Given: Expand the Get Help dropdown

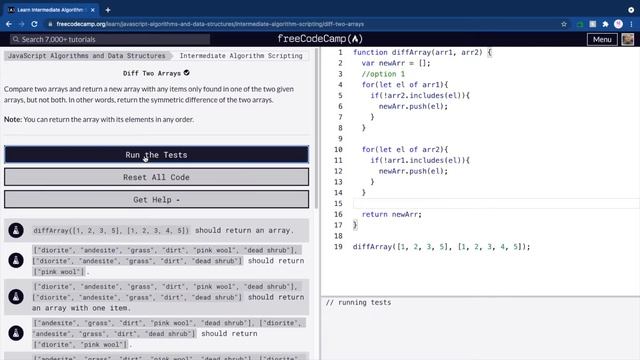Looking at the screenshot, I should pos(156,200).
